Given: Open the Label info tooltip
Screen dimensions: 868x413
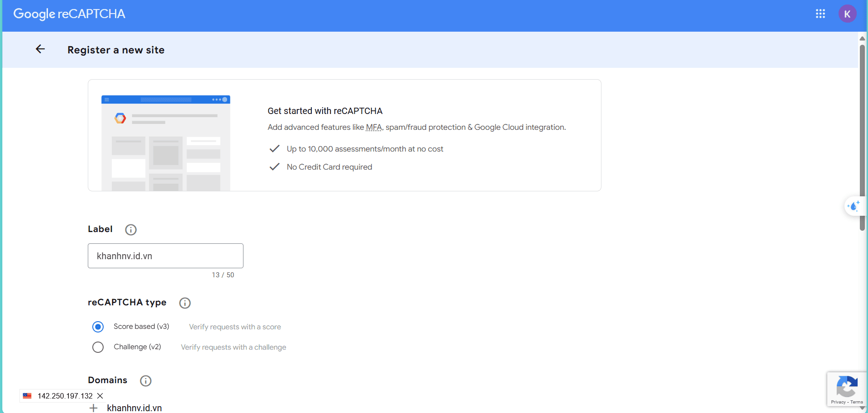Looking at the screenshot, I should click(x=130, y=229).
